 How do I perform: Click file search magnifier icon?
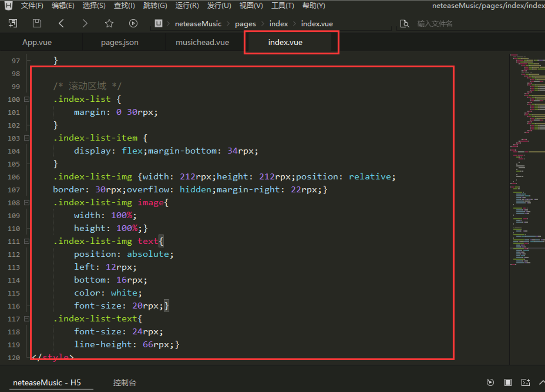tap(404, 24)
